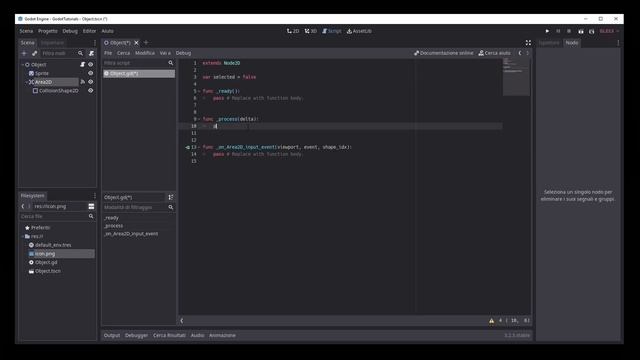The image size is (640, 360).
Task: Go back in FileSystem history
Action: pyautogui.click(x=23, y=206)
